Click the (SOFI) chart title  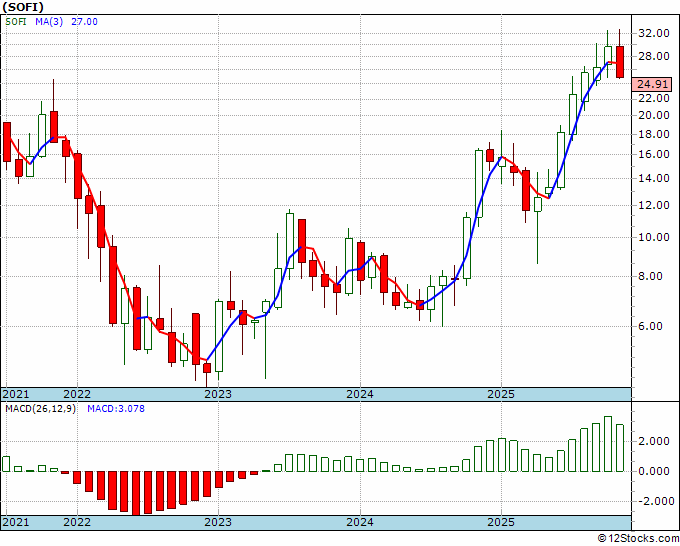pos(23,7)
